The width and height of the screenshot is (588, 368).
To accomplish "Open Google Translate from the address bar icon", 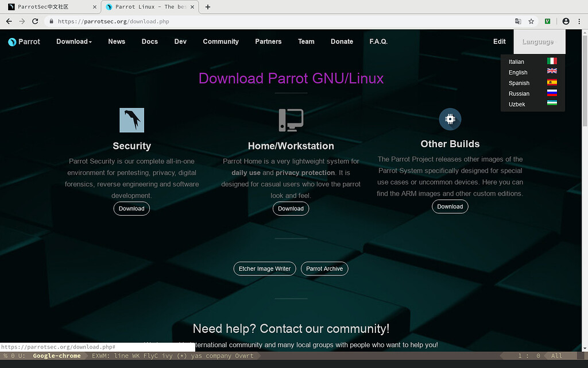I will (x=519, y=21).
